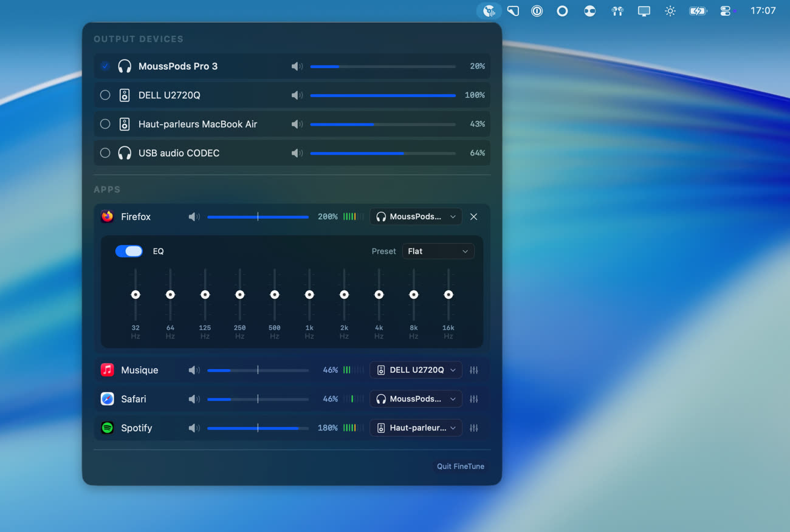Choose USB audio CODEC as output

(x=105, y=153)
